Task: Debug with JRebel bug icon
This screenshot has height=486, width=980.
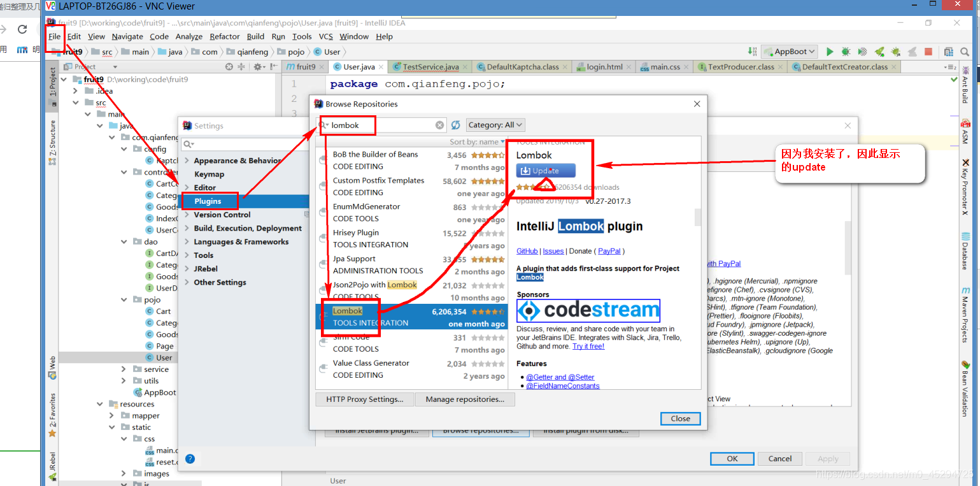Action: tap(895, 52)
